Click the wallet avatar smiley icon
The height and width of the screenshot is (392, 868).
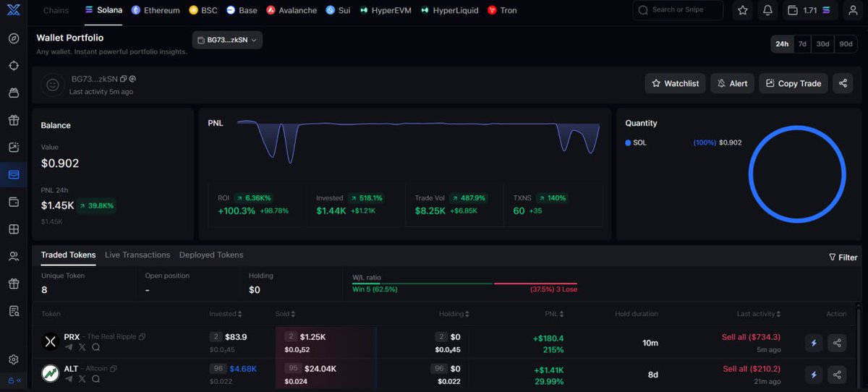52,85
